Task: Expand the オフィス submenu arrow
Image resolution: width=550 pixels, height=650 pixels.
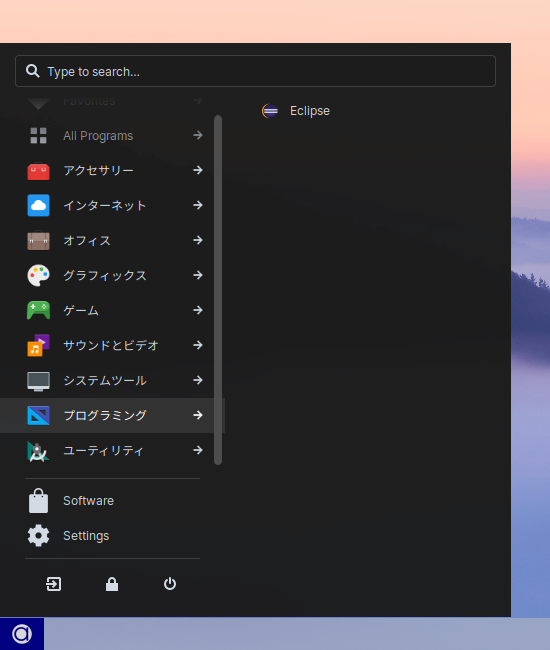Action: (x=198, y=240)
